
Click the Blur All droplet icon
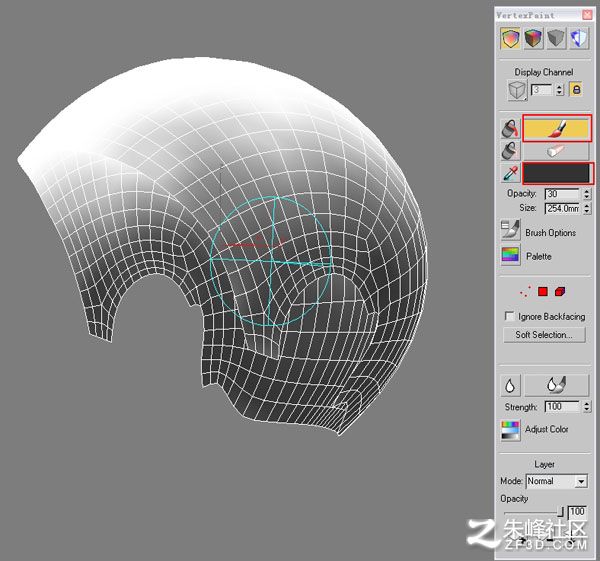510,386
